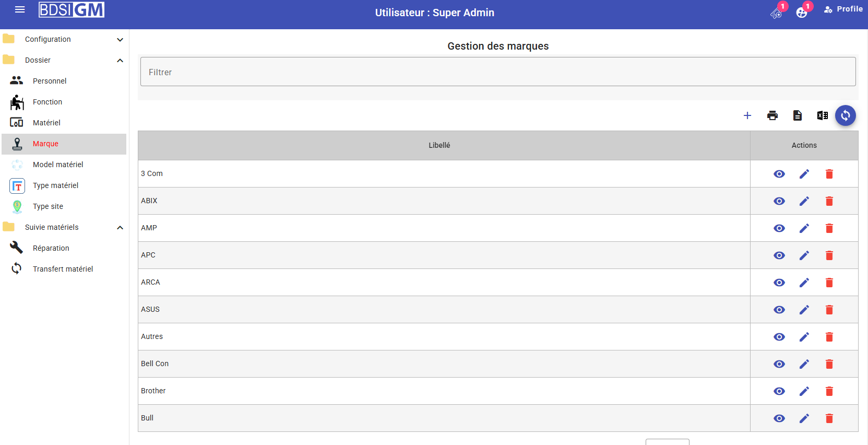Select the Brother label cell
The height and width of the screenshot is (445, 868).
(x=444, y=391)
